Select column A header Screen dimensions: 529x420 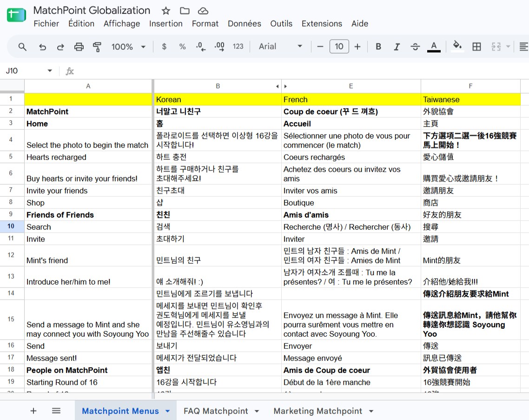click(88, 86)
